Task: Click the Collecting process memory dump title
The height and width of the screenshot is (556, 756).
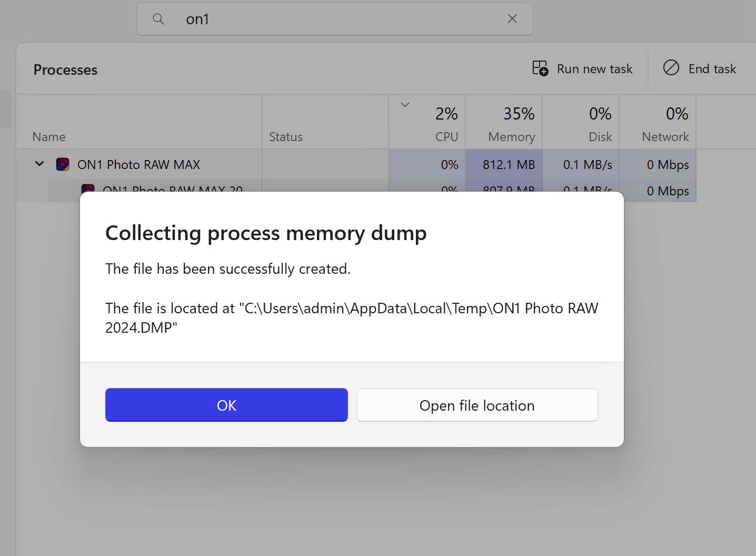Action: [266, 233]
